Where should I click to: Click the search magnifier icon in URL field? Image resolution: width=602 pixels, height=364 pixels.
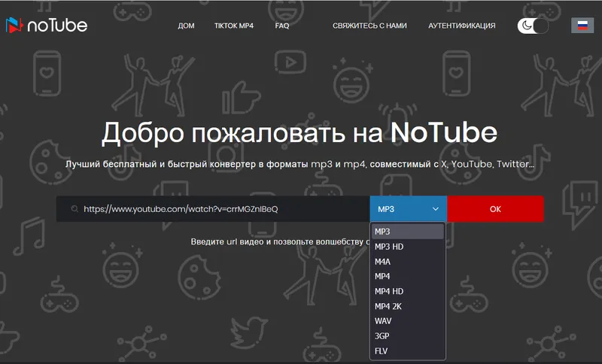pyautogui.click(x=74, y=209)
